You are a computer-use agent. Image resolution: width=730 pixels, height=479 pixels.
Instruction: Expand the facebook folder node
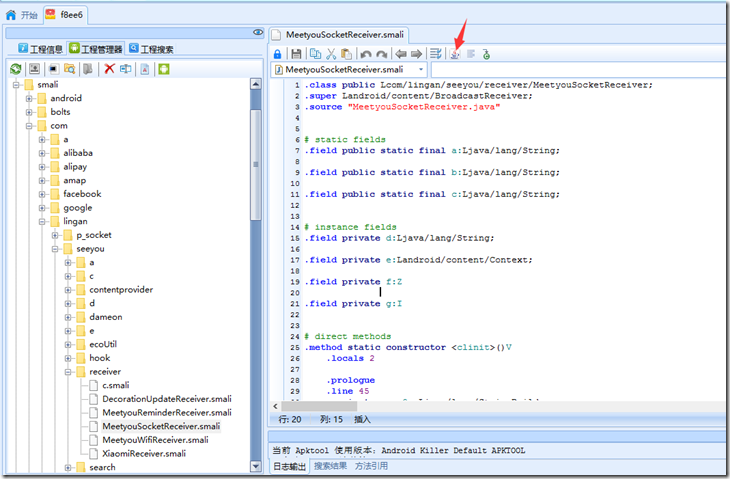(x=42, y=194)
